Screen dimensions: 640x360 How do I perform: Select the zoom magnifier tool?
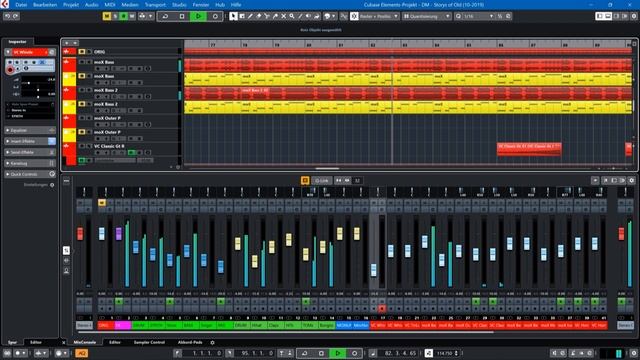click(x=292, y=16)
